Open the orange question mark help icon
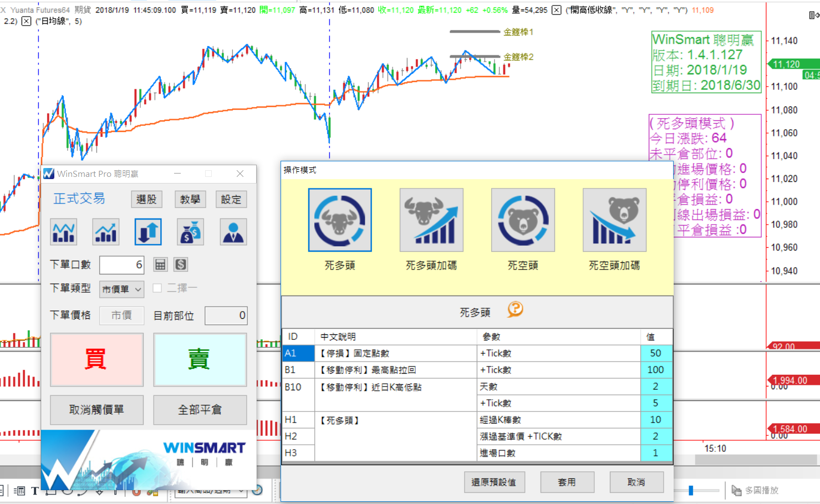The image size is (820, 504). click(515, 309)
